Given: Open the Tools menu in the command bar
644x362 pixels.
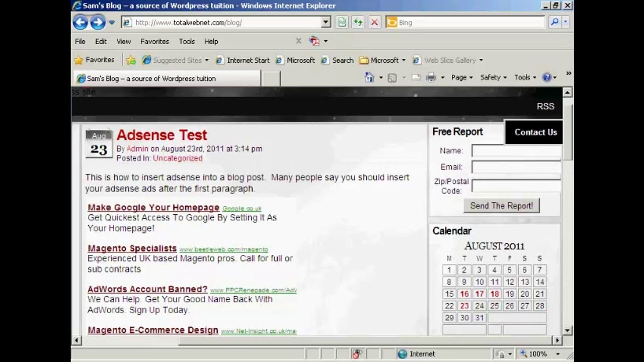Looking at the screenshot, I should click(x=525, y=77).
